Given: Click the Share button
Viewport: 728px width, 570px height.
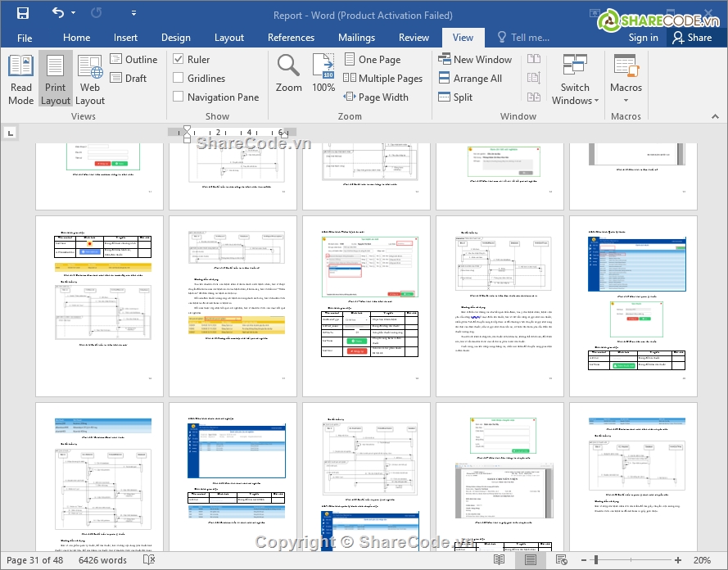Looking at the screenshot, I should point(692,38).
